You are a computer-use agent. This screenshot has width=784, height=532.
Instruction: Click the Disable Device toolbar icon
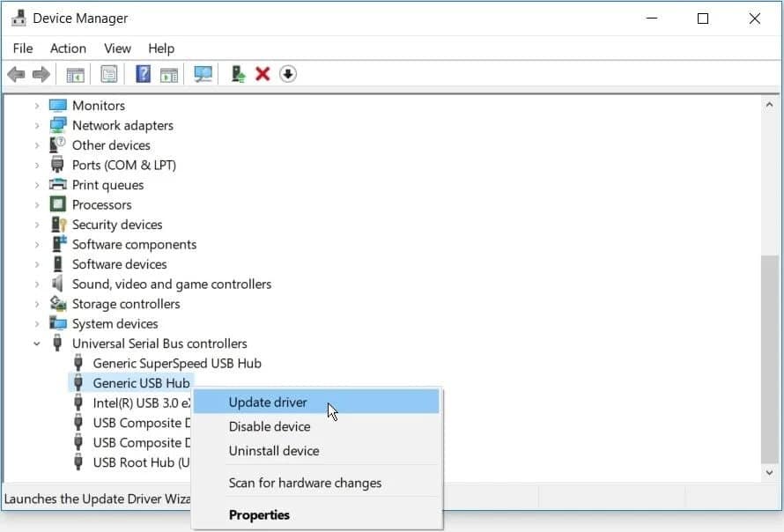pos(287,74)
